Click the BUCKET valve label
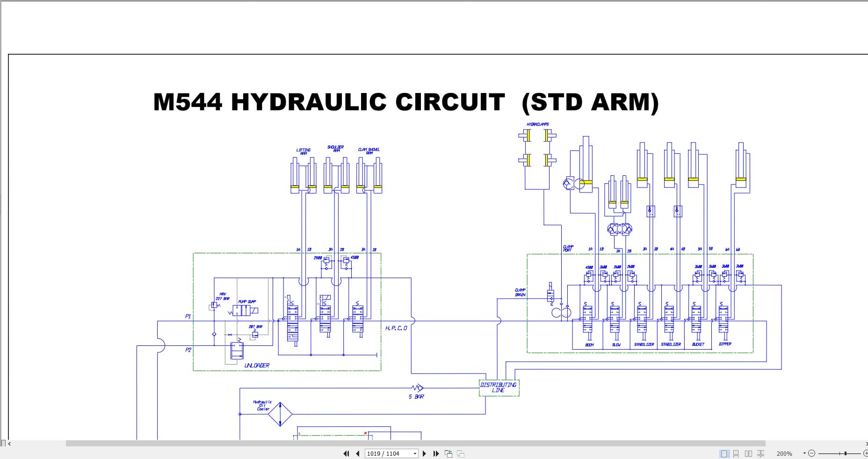868x459 pixels. click(698, 344)
